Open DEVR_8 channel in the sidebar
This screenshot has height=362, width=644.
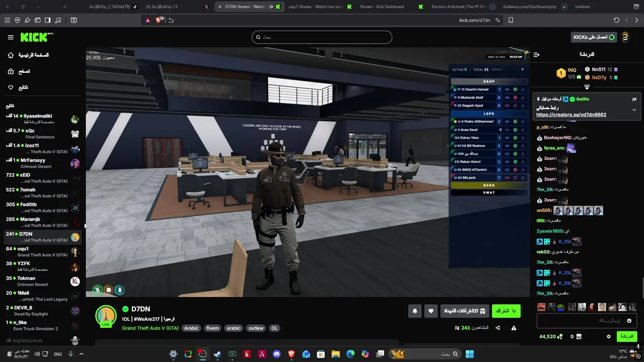tap(42, 311)
